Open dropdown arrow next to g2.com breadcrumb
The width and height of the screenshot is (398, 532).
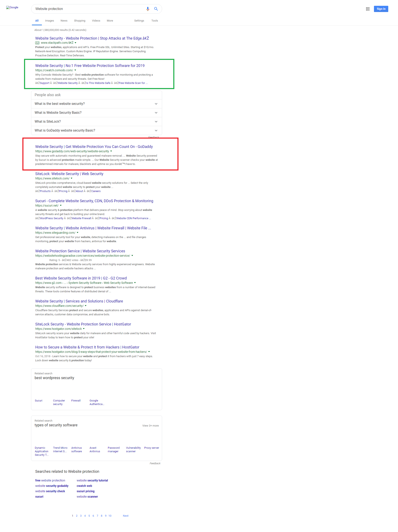pos(135,283)
